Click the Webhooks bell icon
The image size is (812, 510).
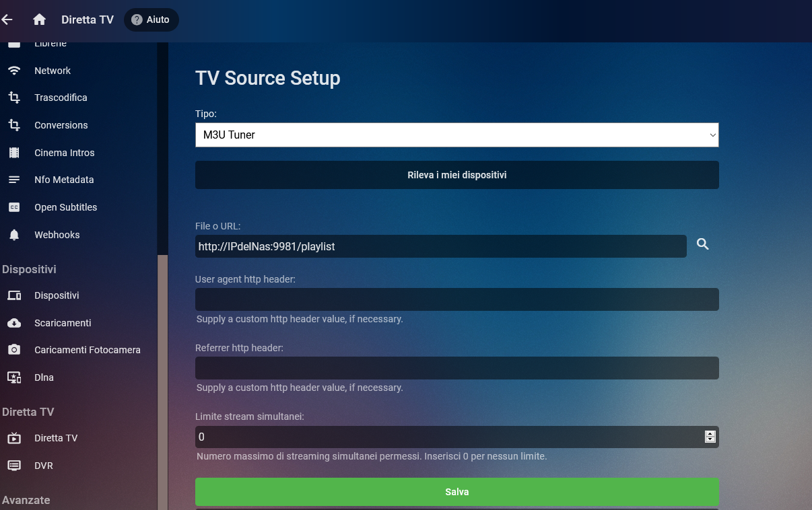click(14, 235)
